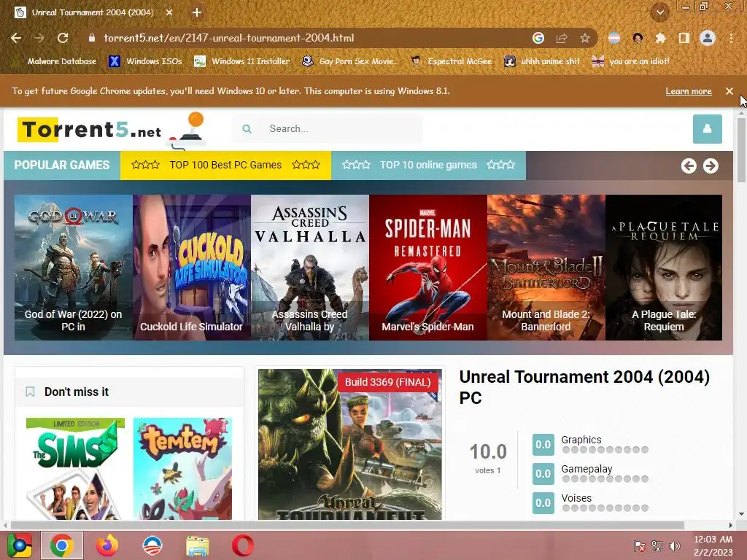Launch Firefox from the taskbar
The height and width of the screenshot is (560, 747).
[107, 545]
